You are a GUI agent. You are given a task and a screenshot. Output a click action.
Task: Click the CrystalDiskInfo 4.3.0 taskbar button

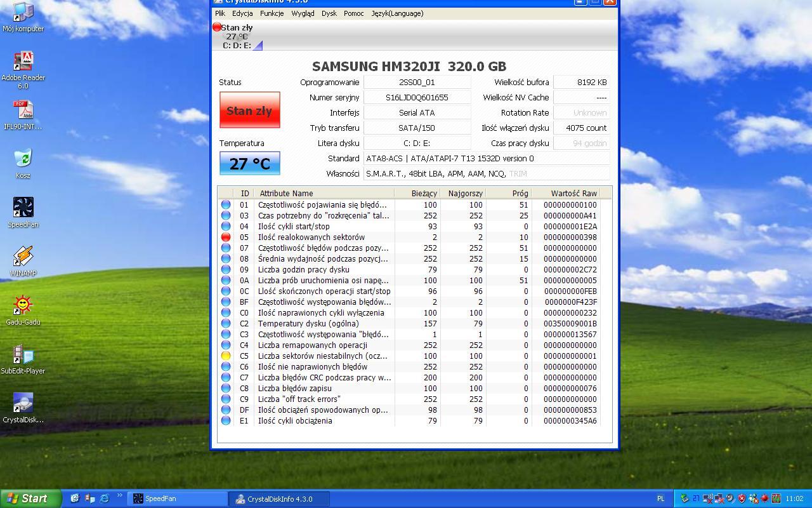pyautogui.click(x=280, y=498)
